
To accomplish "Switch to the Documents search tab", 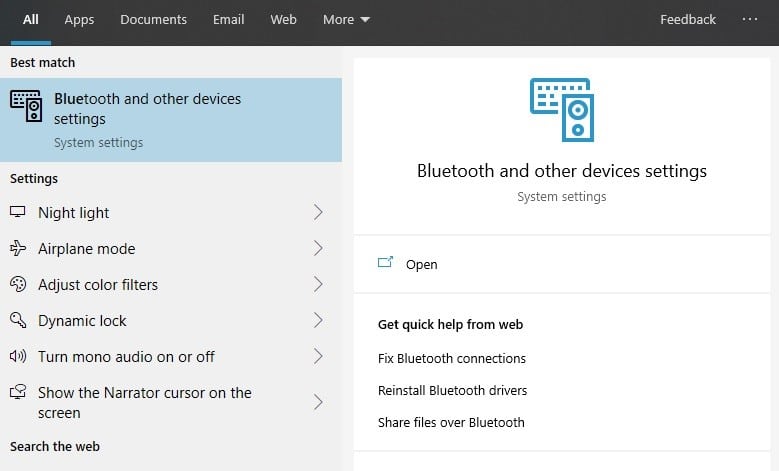I will pyautogui.click(x=153, y=20).
